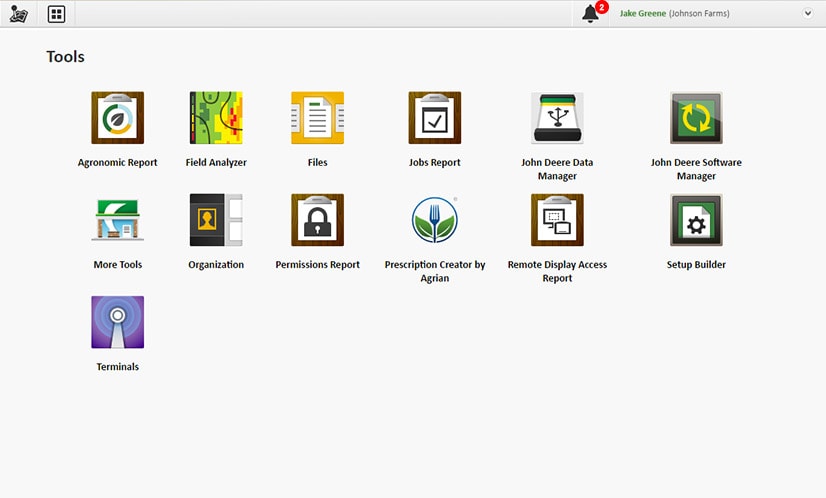Viewport: 826px width, 498px height.
Task: Click the grid menu button in top bar
Action: point(56,14)
